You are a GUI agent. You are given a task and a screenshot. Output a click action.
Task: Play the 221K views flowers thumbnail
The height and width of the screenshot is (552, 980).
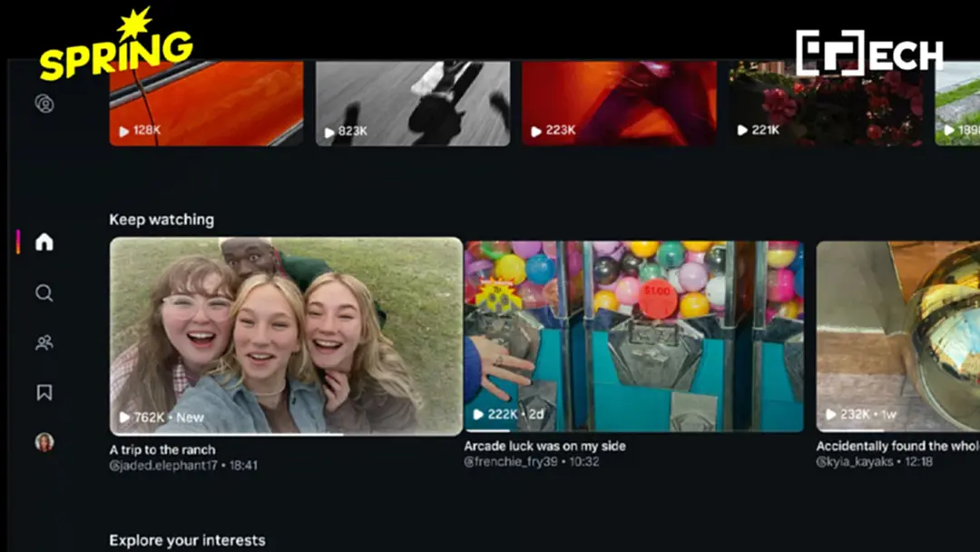click(826, 103)
